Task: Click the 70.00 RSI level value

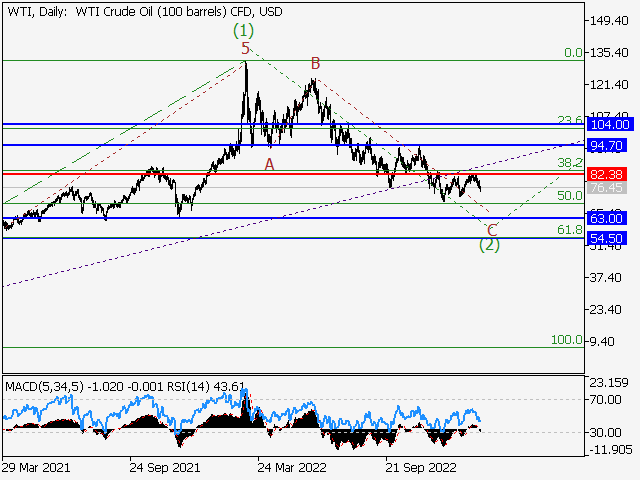Action: click(606, 400)
